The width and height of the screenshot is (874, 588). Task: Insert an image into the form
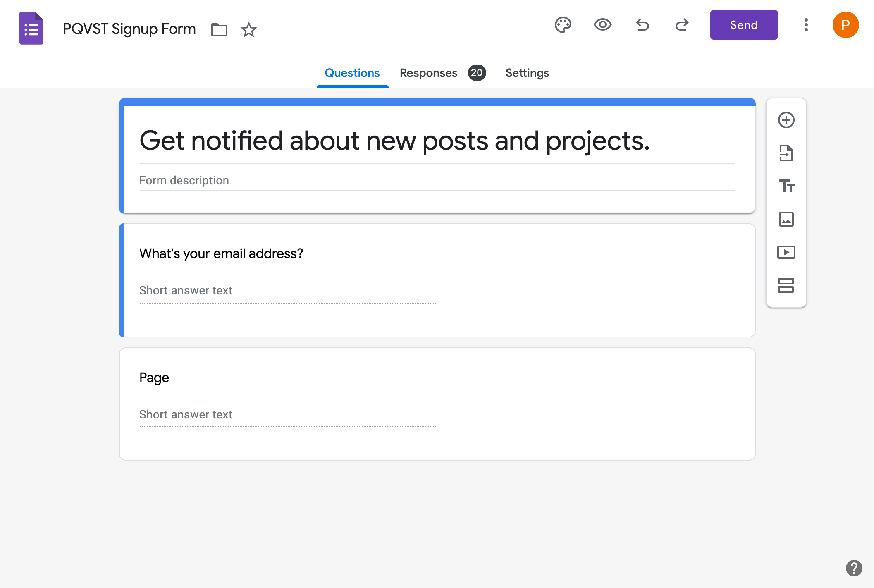786,220
